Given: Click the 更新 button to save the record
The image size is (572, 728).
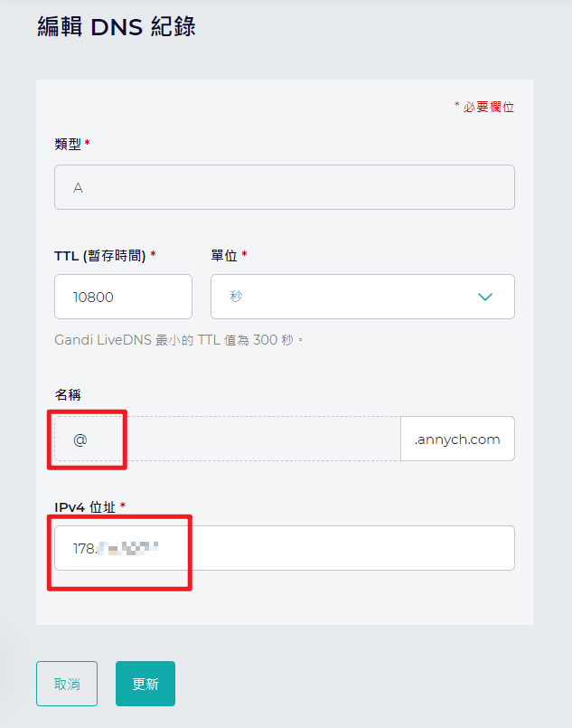Looking at the screenshot, I should pos(145,684).
